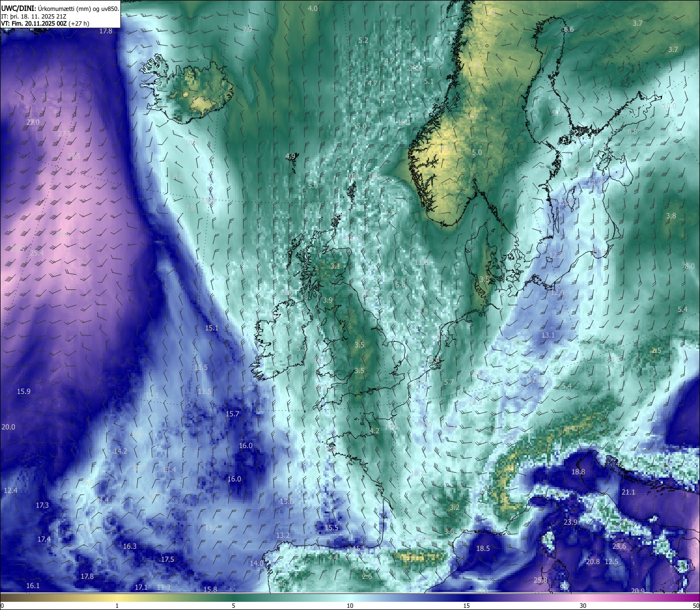The image size is (700, 610).
Task: Select the 15.1 value west of Ireland
Action: coord(212,328)
